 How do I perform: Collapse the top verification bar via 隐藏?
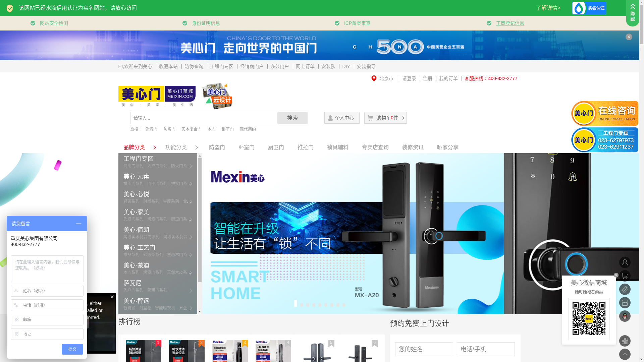(632, 13)
